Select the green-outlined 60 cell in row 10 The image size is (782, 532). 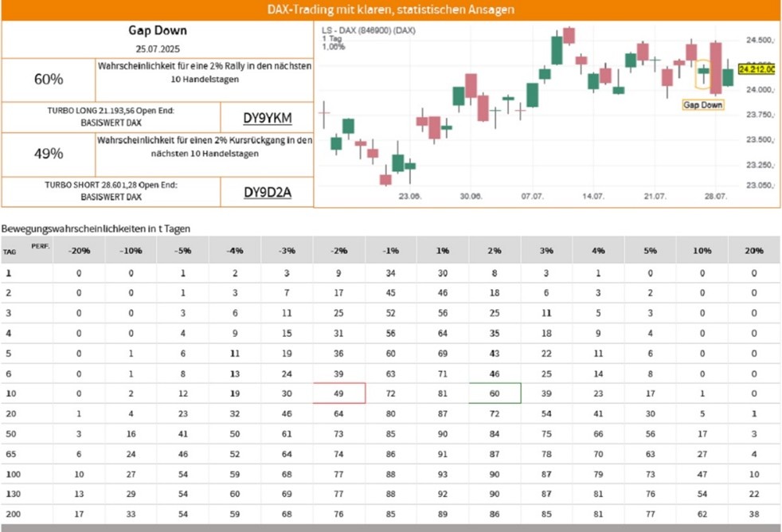click(495, 393)
